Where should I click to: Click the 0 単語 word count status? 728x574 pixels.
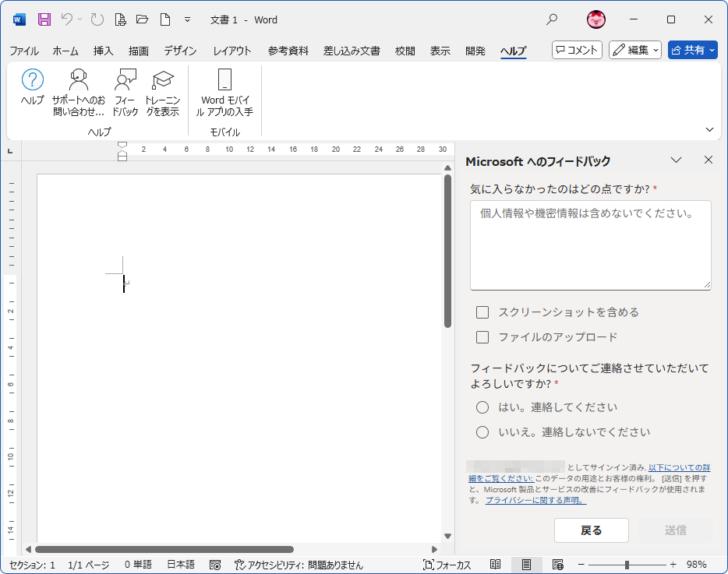coord(138,565)
